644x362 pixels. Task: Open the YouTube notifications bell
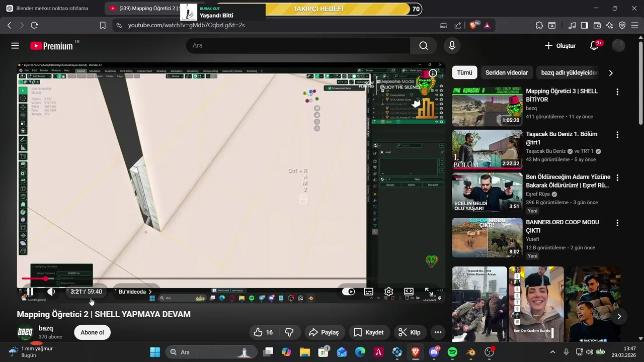pyautogui.click(x=594, y=46)
